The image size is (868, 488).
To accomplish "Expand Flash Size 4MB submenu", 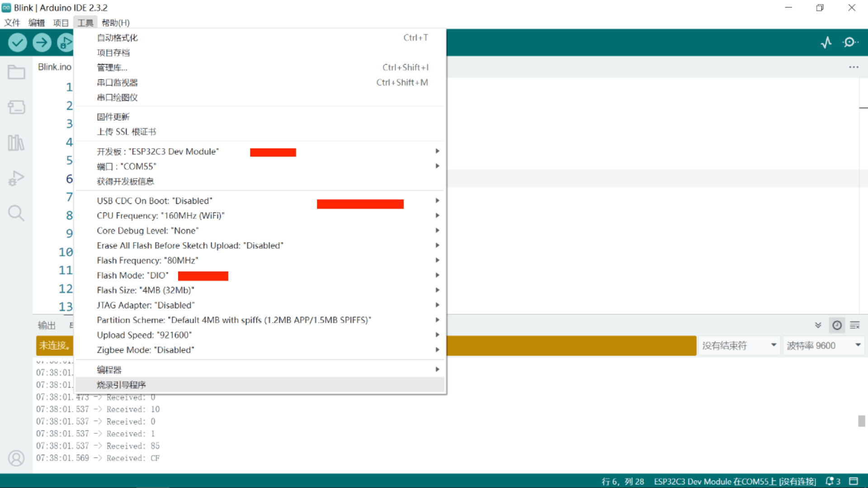I will [260, 290].
